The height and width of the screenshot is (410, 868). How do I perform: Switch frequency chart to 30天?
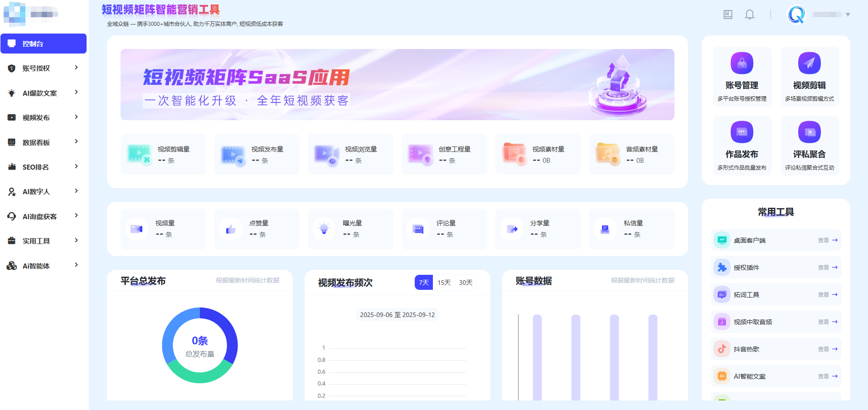(466, 282)
